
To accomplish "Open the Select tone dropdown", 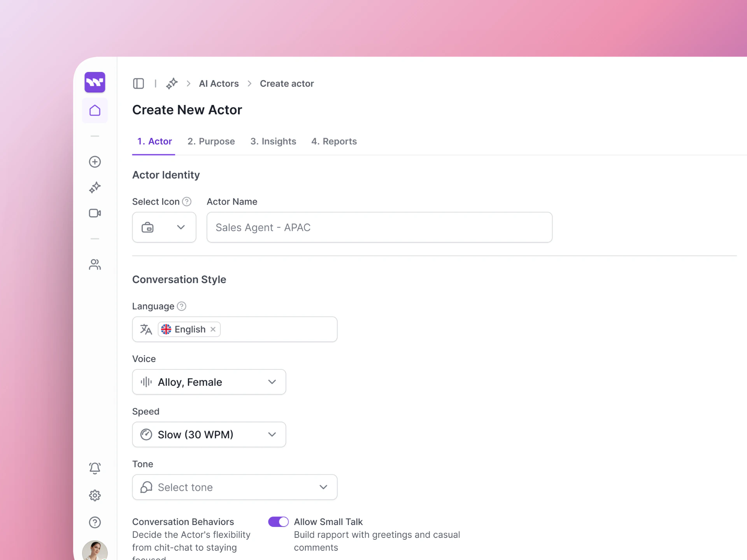I will [235, 487].
